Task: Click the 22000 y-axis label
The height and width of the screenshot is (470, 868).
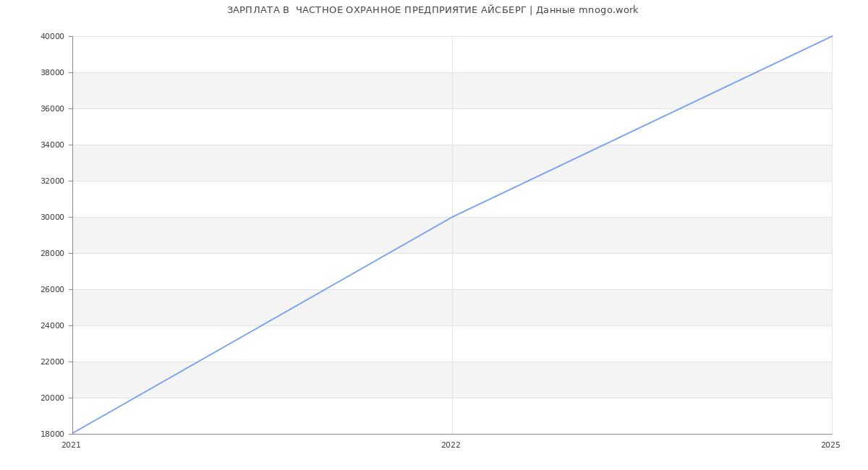Action: point(53,362)
